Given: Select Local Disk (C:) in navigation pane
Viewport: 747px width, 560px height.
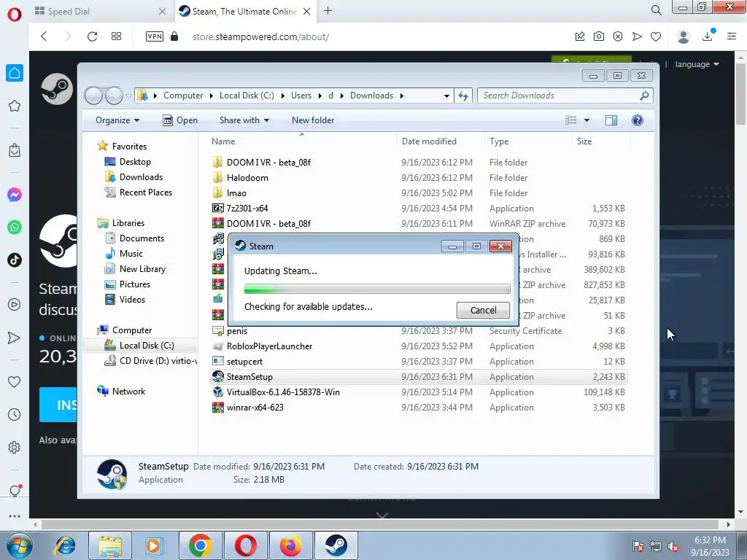Looking at the screenshot, I should [146, 345].
